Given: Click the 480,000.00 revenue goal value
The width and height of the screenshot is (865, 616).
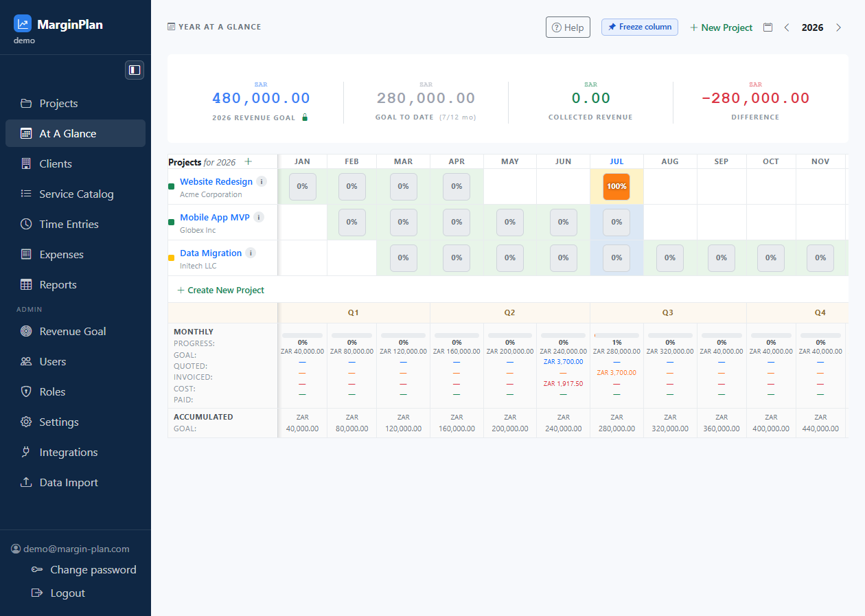Looking at the screenshot, I should coord(261,99).
